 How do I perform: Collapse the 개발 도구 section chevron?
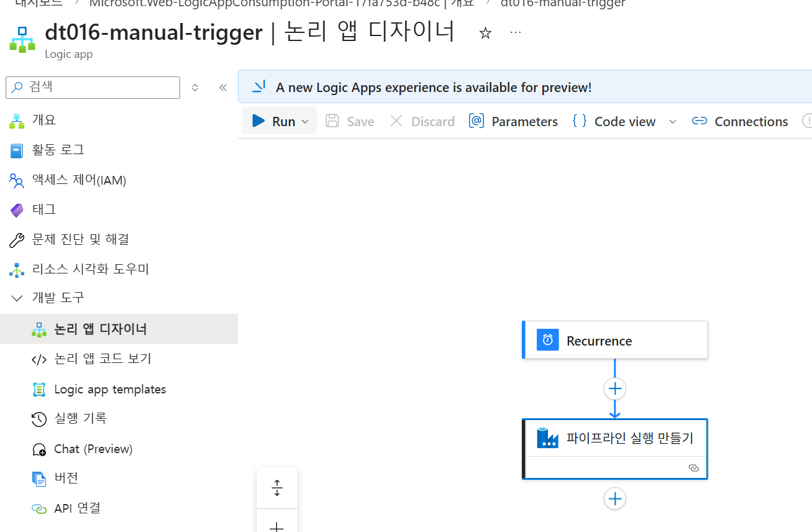click(17, 298)
